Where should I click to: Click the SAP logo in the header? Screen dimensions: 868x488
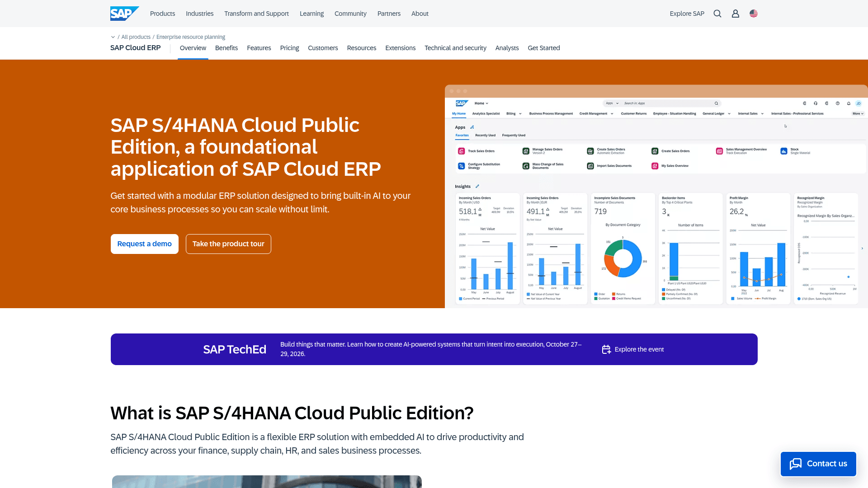pos(125,14)
